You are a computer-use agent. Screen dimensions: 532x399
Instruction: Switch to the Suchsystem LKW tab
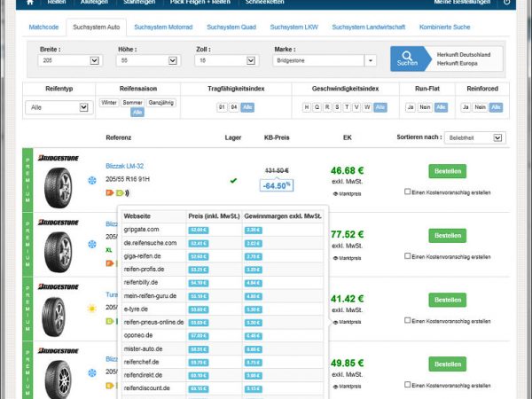click(294, 27)
